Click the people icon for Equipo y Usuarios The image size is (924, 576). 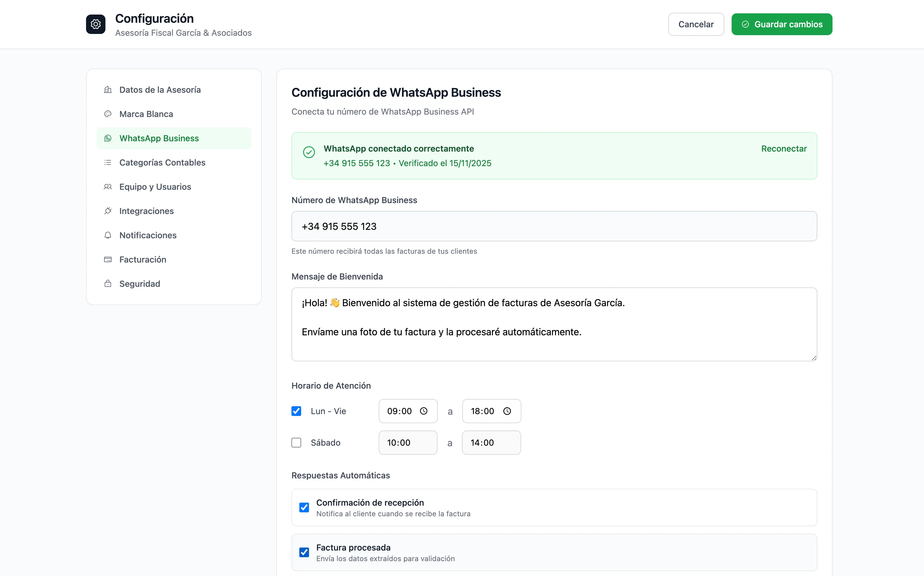click(108, 187)
